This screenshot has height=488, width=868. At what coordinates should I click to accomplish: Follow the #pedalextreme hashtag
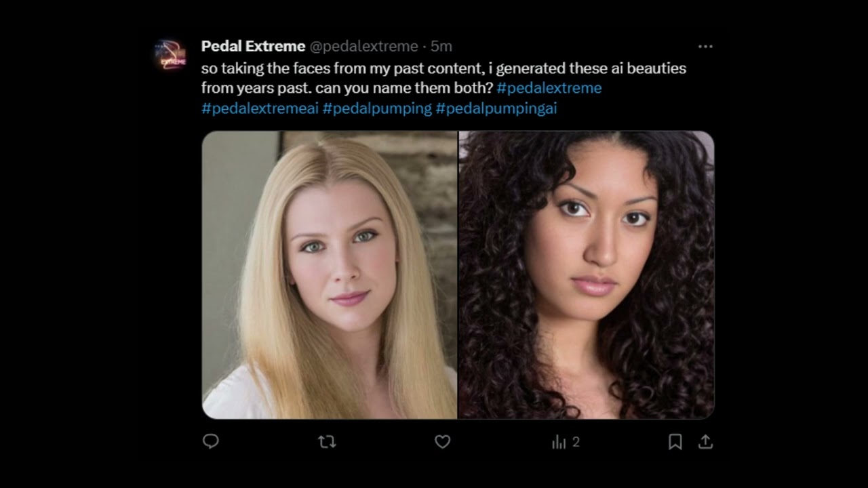[549, 88]
